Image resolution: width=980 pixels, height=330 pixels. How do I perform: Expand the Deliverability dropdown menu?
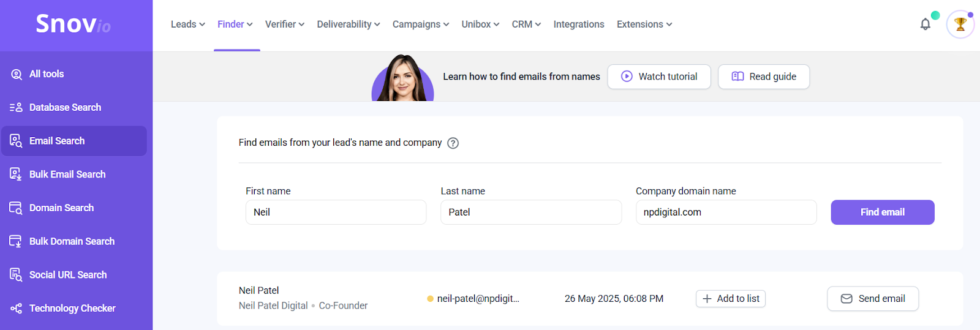(349, 24)
